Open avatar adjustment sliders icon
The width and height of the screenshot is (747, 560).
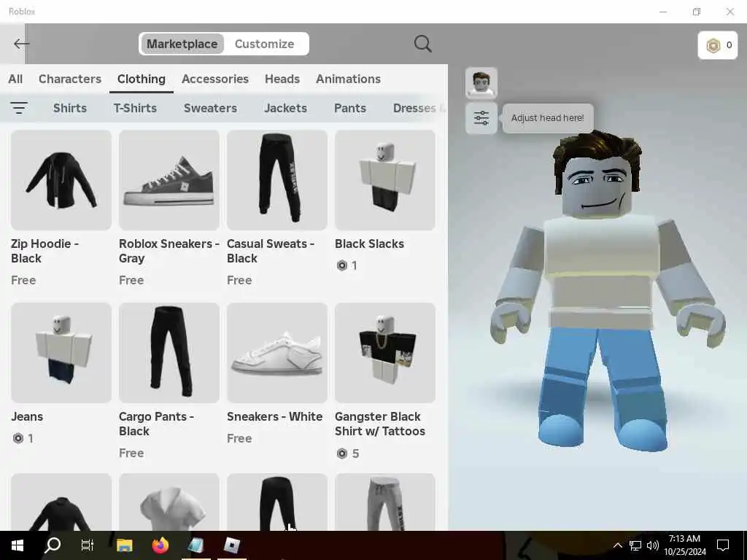(x=481, y=118)
